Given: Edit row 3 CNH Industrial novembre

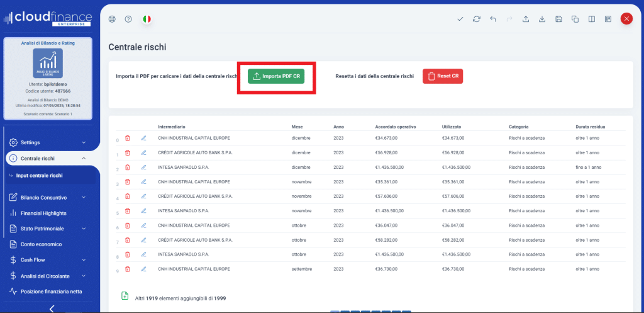Looking at the screenshot, I should click(x=144, y=182).
